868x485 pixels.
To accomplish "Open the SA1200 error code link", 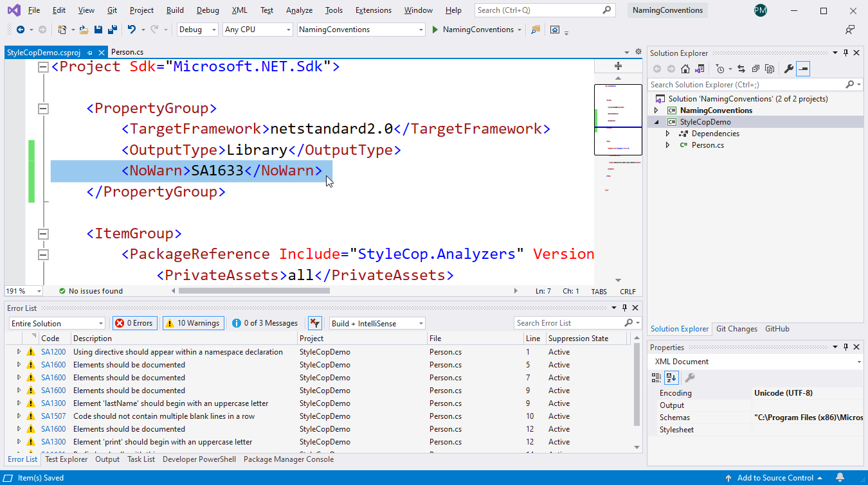I will coord(53,352).
